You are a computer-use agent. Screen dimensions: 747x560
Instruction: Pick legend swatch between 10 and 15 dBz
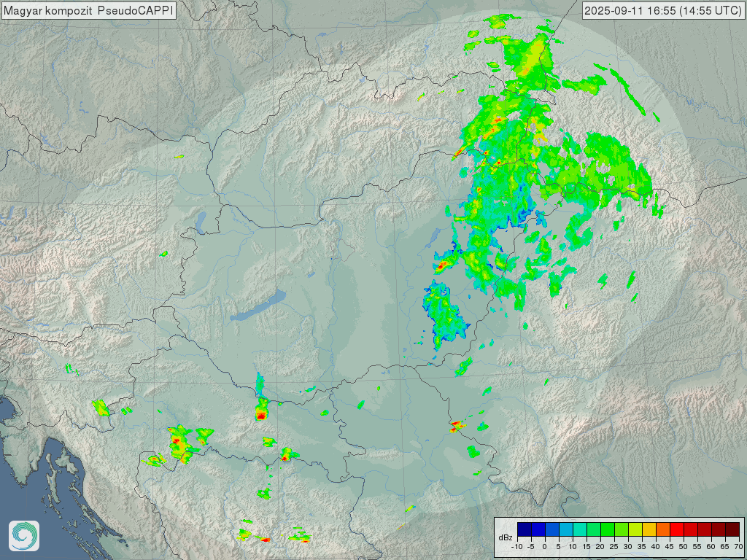[580, 529]
